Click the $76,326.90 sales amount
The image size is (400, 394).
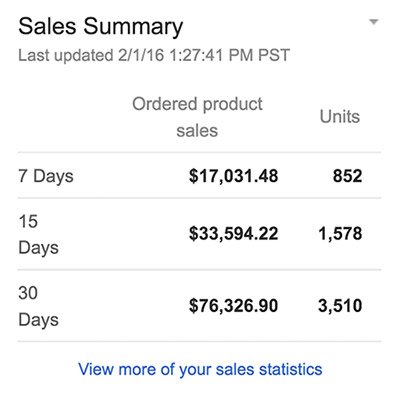click(233, 306)
